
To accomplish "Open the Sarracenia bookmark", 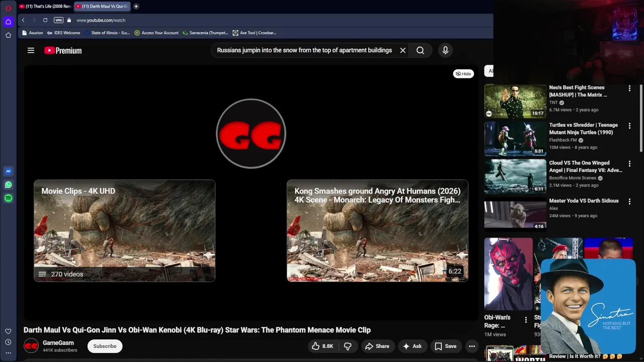I will point(205,33).
